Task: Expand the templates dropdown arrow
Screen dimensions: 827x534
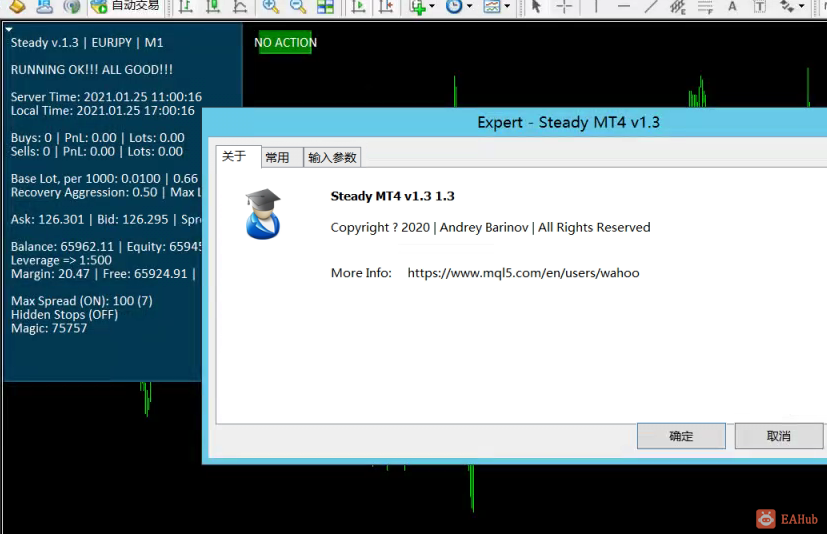Action: [x=507, y=6]
